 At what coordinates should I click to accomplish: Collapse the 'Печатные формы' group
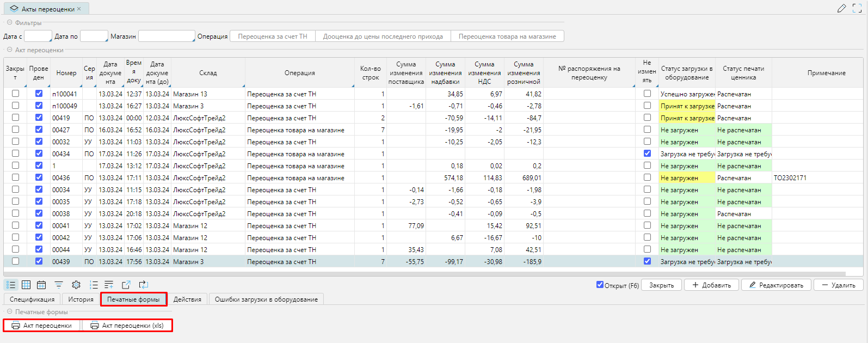(10, 312)
